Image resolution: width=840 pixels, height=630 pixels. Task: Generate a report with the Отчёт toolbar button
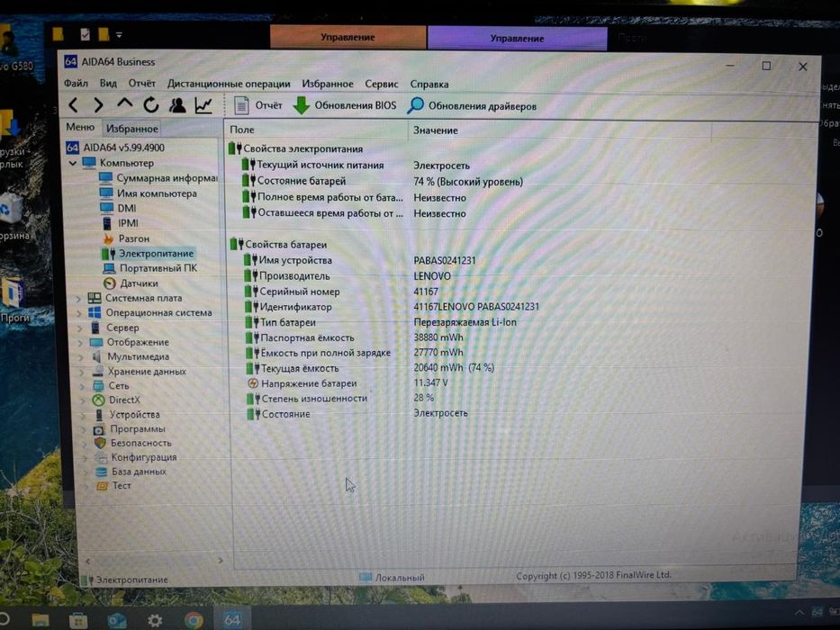coord(258,105)
